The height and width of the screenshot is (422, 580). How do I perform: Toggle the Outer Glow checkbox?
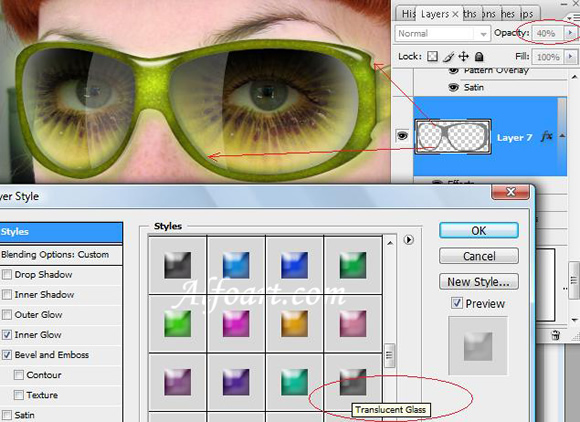coord(7,314)
